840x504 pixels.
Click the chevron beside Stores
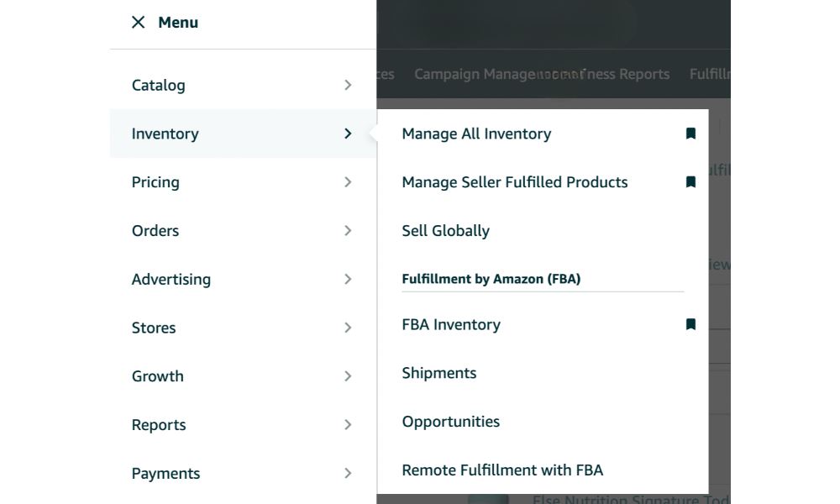[x=348, y=328]
